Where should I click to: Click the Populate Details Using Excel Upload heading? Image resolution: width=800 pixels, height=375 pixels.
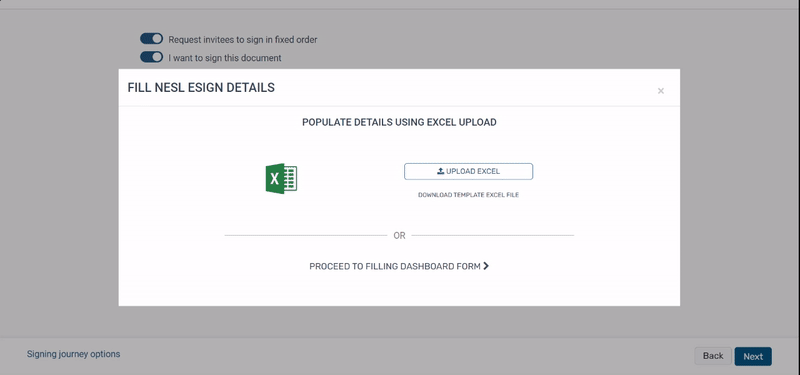tap(399, 122)
